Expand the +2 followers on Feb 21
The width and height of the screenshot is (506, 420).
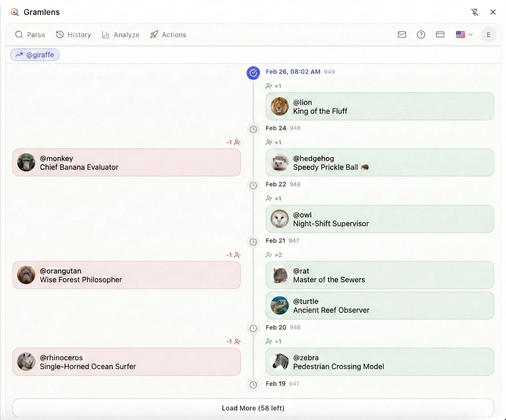click(x=274, y=255)
